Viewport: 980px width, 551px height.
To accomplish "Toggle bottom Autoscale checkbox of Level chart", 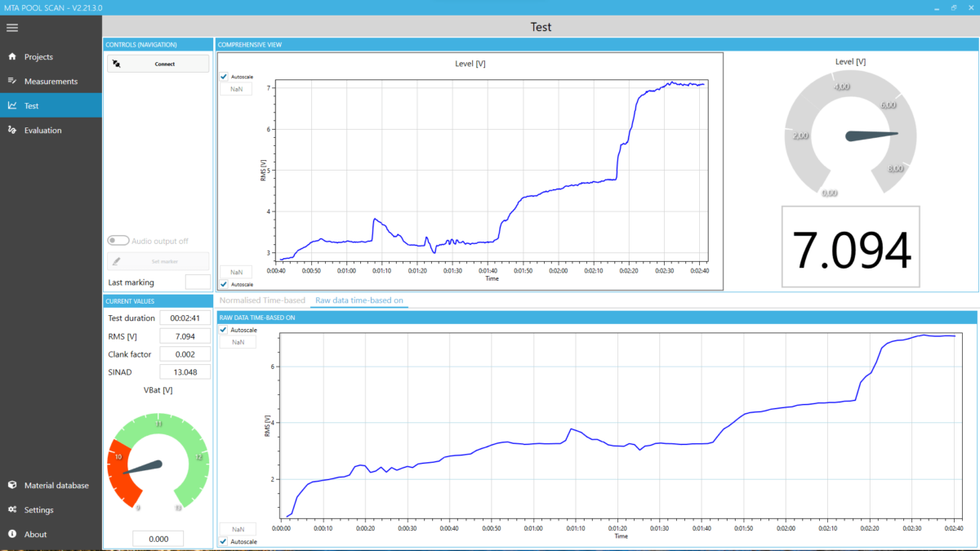I will (x=225, y=284).
